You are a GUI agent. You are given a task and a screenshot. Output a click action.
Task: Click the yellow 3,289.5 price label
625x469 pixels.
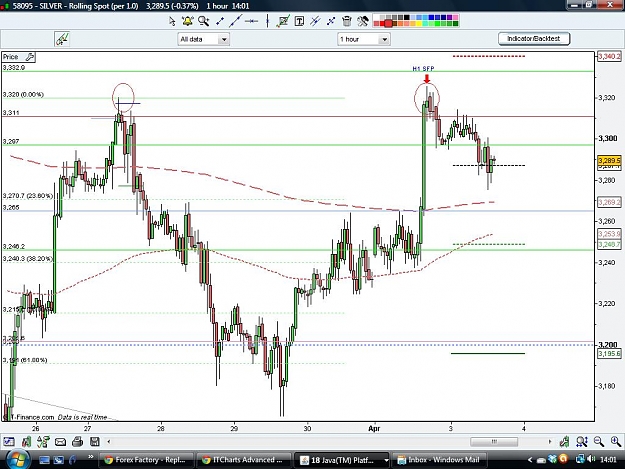(609, 161)
